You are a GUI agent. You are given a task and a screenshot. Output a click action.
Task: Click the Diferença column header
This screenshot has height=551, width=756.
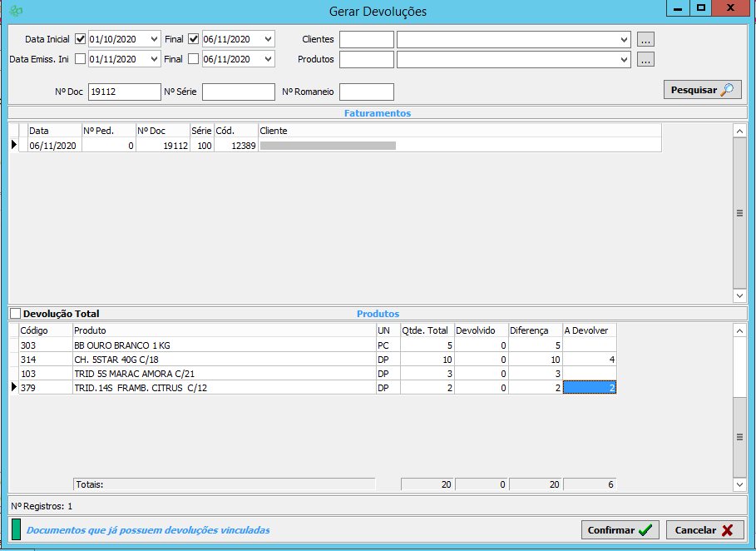[x=535, y=330]
